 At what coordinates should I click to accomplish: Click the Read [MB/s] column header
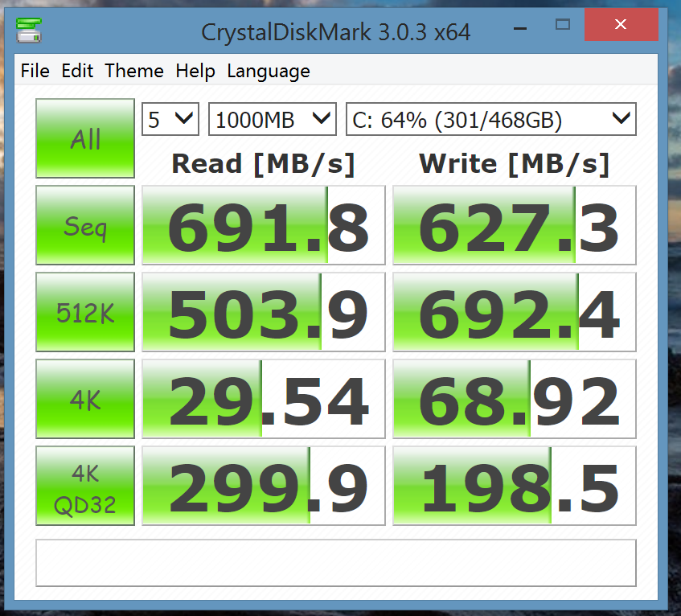pos(263,164)
